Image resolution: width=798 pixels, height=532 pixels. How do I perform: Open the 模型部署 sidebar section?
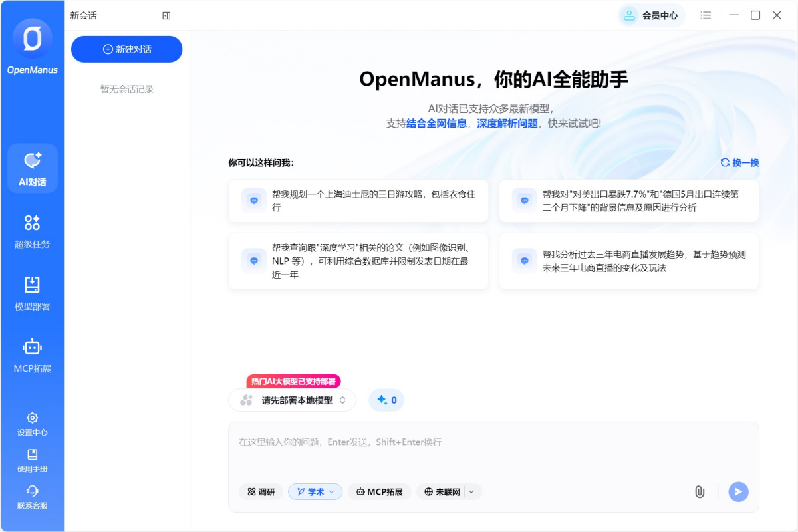tap(32, 293)
